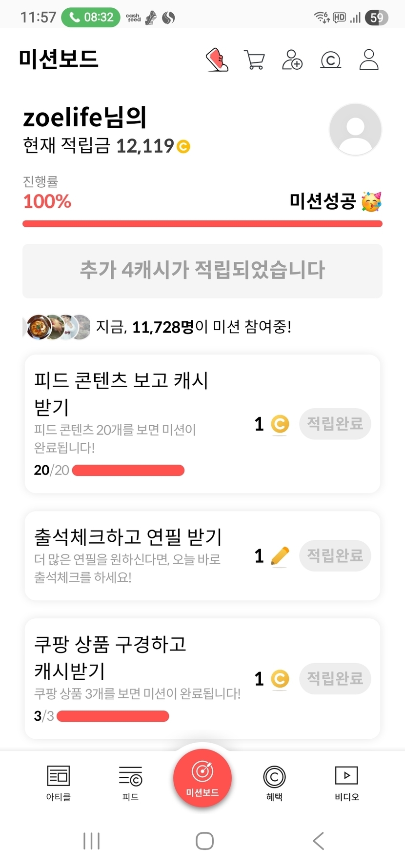This screenshot has width=405, height=868.
Task: Tap the red sneaker icon in header
Action: tap(217, 60)
